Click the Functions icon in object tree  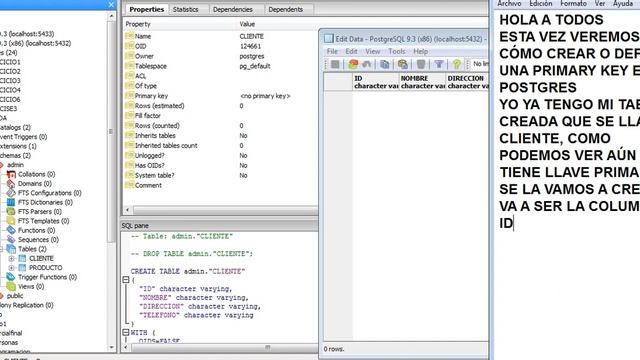click(11, 231)
